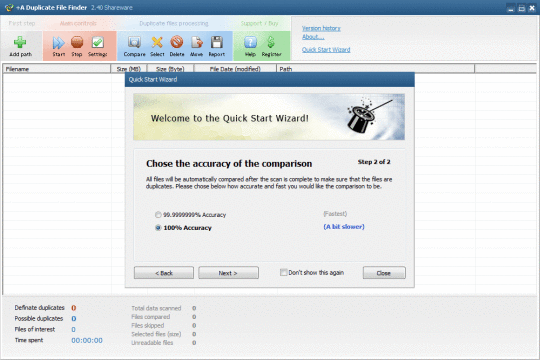Click the Selected files (size) label
The height and width of the screenshot is (360, 540).
pyautogui.click(x=156, y=334)
